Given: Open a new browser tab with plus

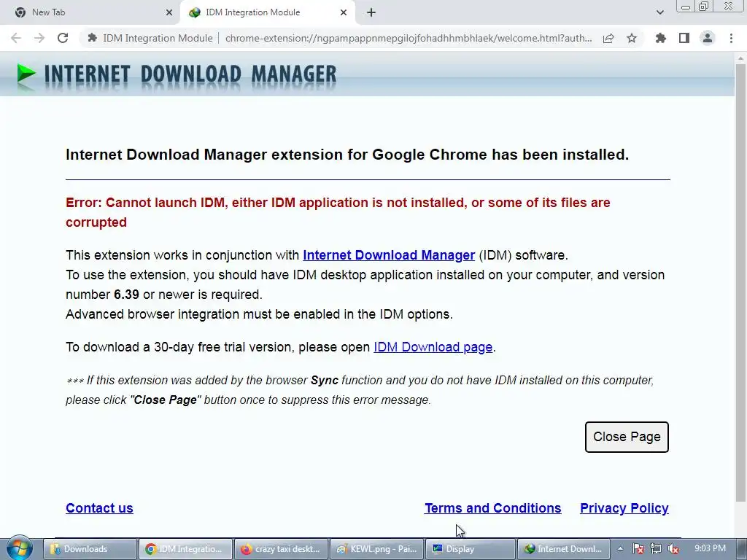Looking at the screenshot, I should [x=371, y=12].
